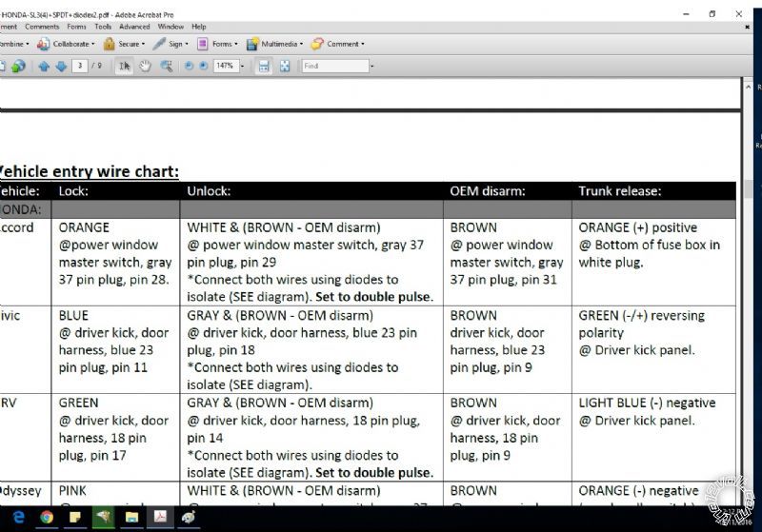
Task: Click the page number field showing 3
Action: pyautogui.click(x=80, y=66)
